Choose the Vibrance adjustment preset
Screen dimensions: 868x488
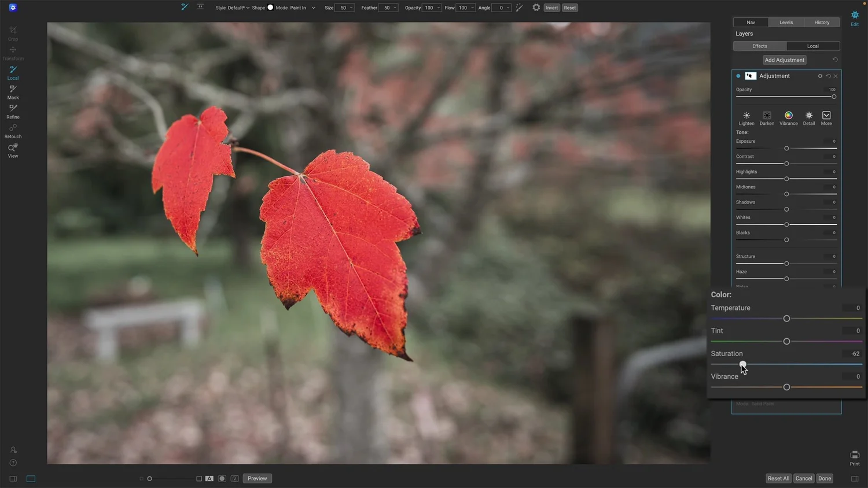788,117
